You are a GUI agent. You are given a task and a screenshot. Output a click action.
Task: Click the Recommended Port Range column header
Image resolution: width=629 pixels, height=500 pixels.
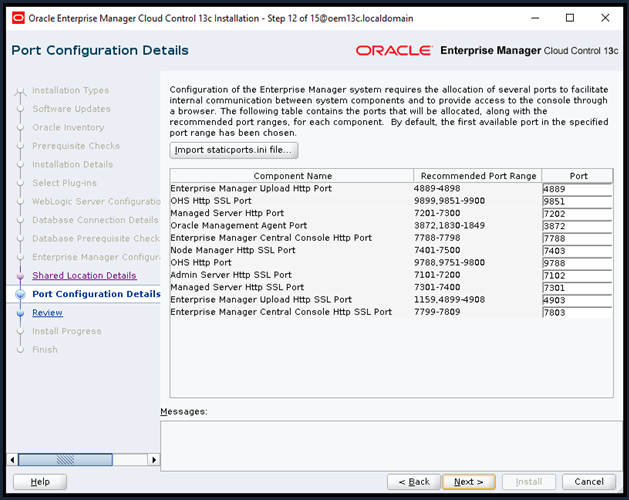478,176
